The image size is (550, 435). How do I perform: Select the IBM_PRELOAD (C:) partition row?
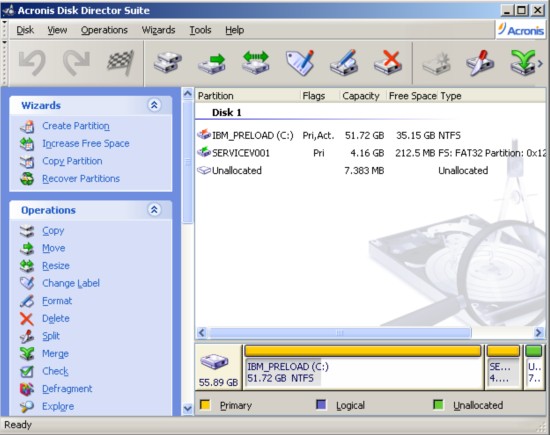coord(370,135)
